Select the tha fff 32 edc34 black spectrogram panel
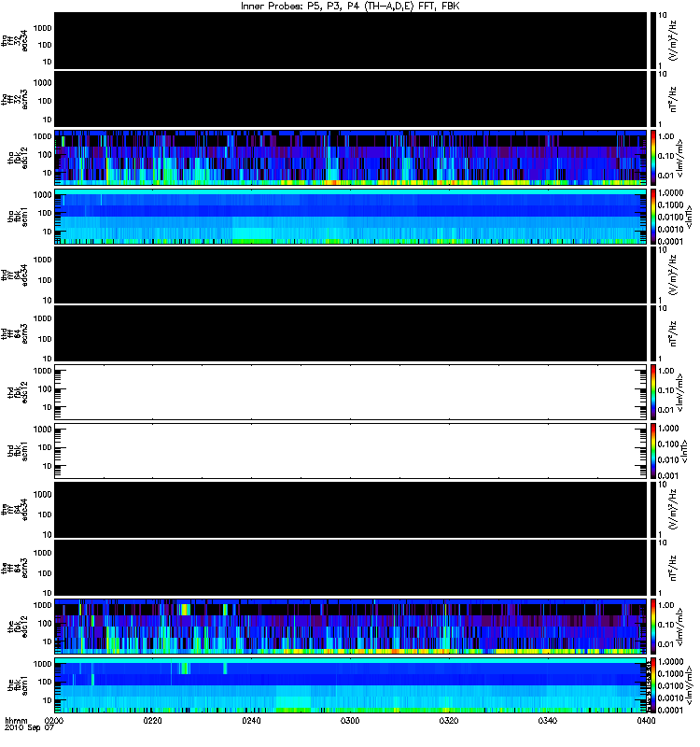Image resolution: width=700 pixels, height=747 pixels. (351, 41)
